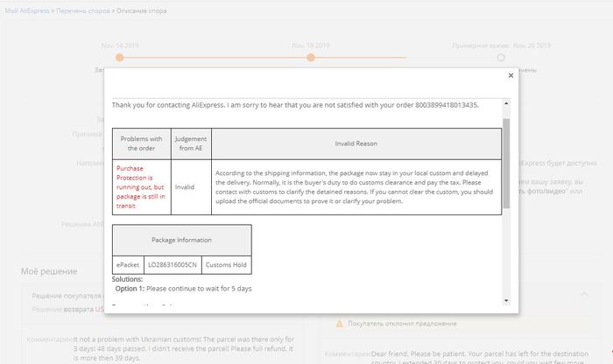The height and width of the screenshot is (364, 613).
Task: Go to Перечень споров breadcrumb link
Action: (82, 10)
